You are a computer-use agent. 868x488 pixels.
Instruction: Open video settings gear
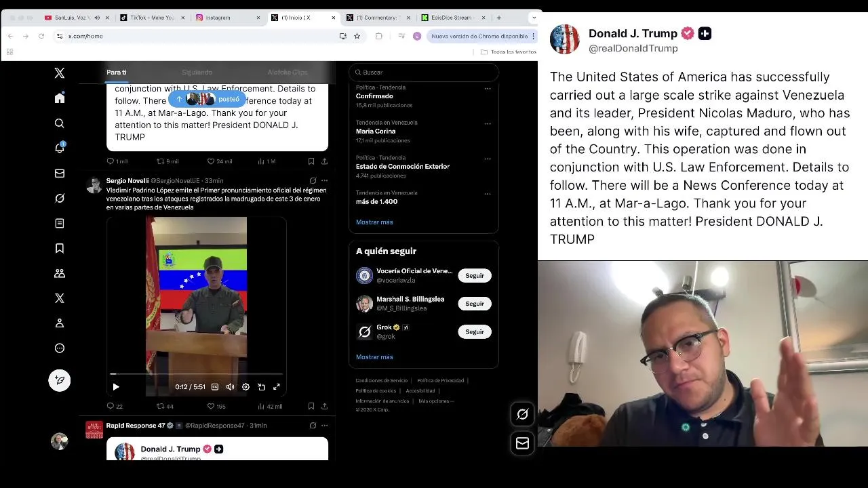pyautogui.click(x=245, y=387)
